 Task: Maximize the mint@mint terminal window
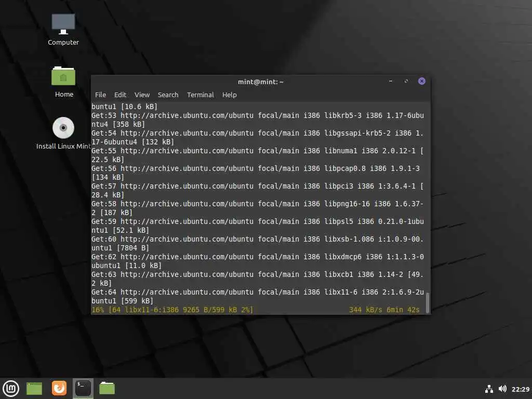coord(406,81)
